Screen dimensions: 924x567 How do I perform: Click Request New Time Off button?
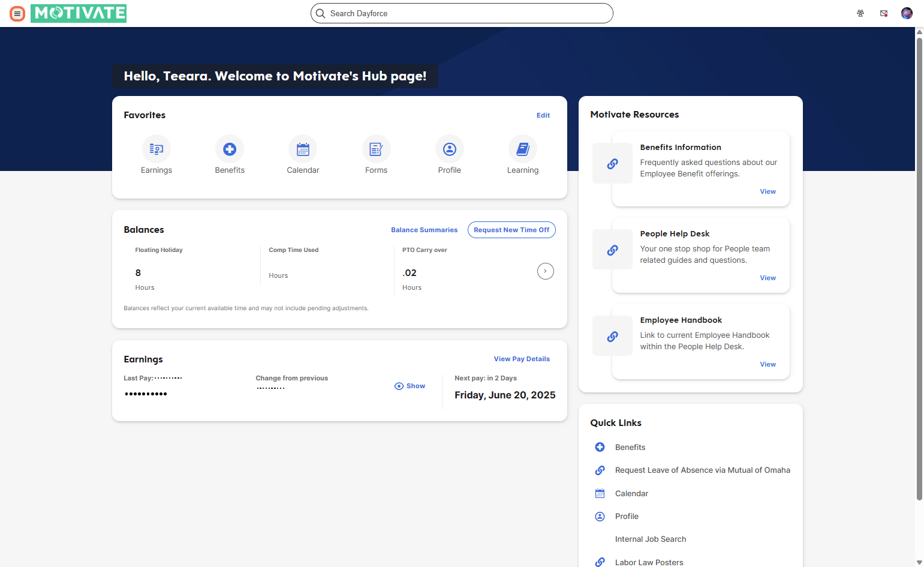(x=511, y=230)
